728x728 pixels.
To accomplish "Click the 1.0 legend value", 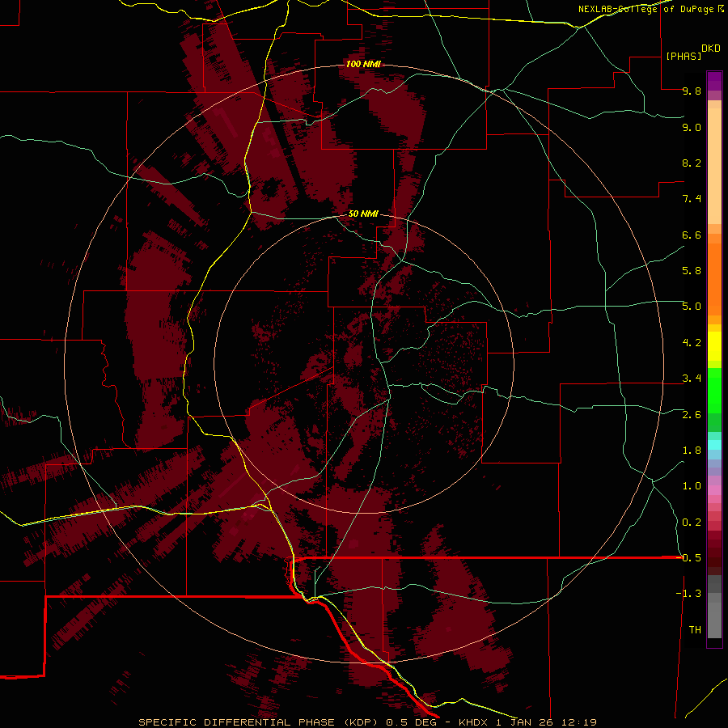I will pyautogui.click(x=692, y=486).
